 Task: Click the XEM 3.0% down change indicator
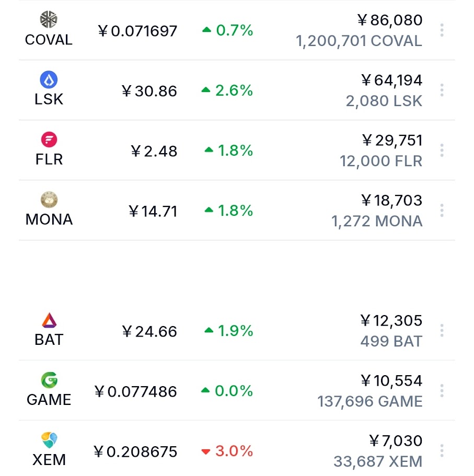tap(227, 451)
